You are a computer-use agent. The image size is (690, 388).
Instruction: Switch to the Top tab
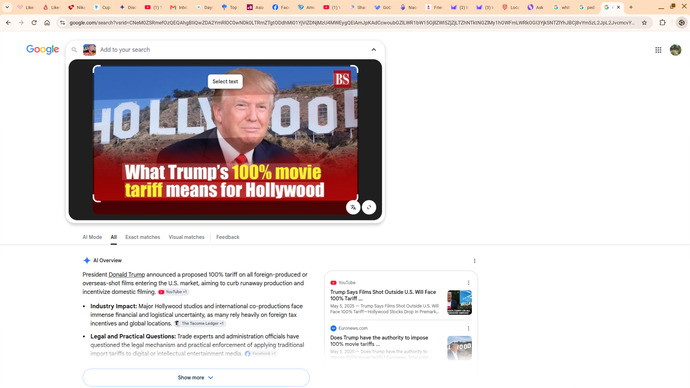pyautogui.click(x=229, y=7)
